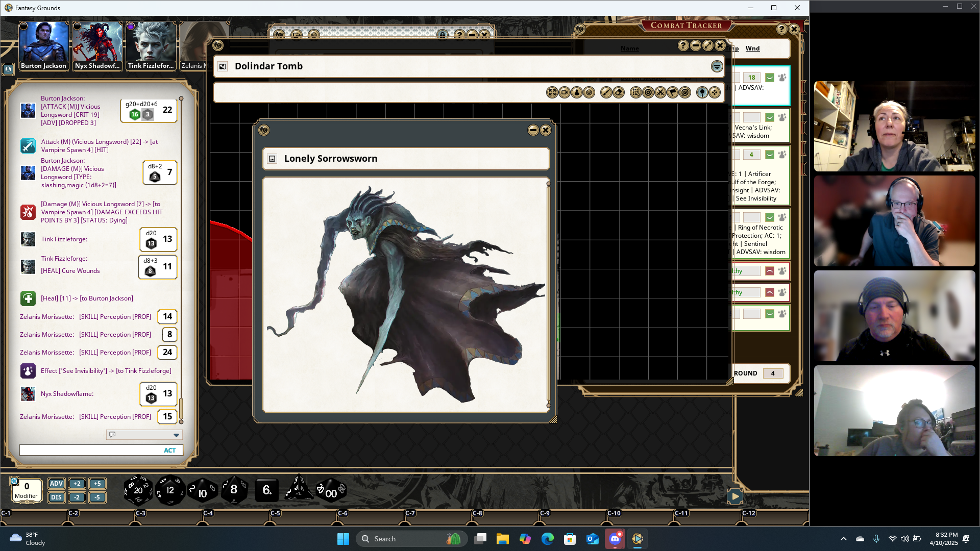
Task: Open the Dolindar Tomb header menu button
Action: coord(717,66)
